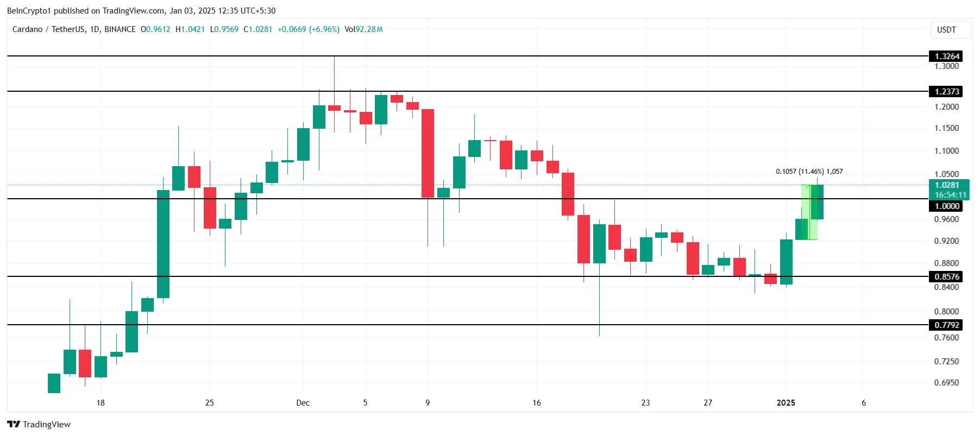Select the 1.2373 horizontal line label
The image size is (980, 436).
947,92
